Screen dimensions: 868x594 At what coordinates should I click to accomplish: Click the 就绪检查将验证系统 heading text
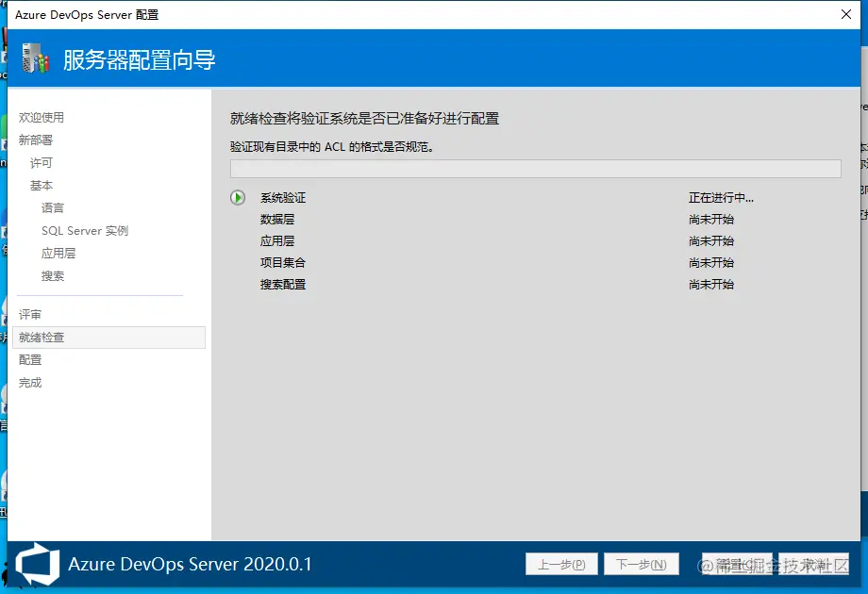click(364, 119)
